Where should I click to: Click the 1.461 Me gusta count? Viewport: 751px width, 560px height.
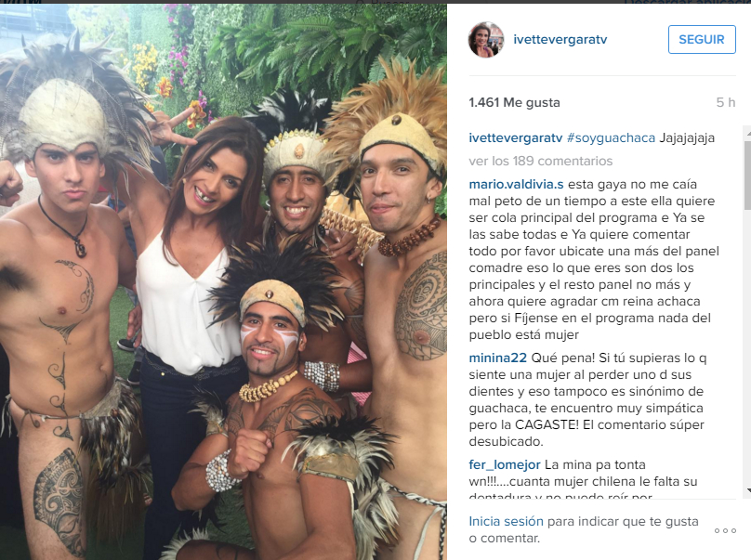[514, 102]
